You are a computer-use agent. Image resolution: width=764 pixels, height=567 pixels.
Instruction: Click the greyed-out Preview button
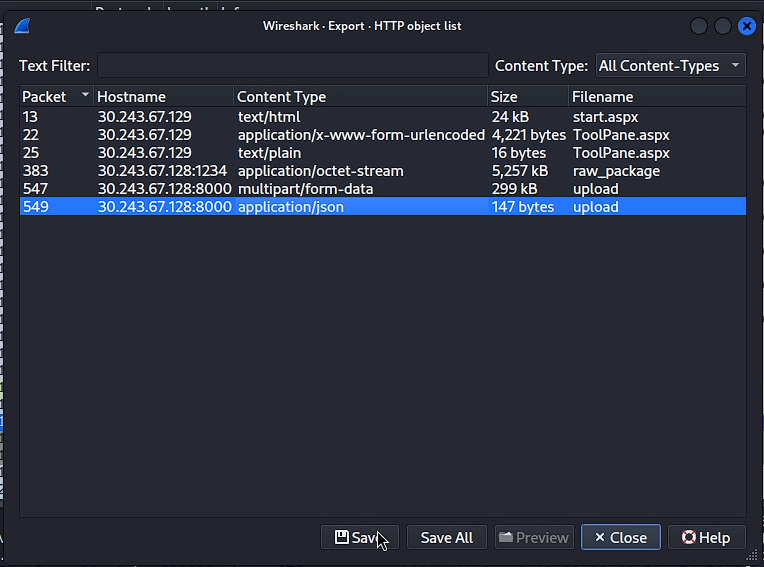pyautogui.click(x=534, y=537)
